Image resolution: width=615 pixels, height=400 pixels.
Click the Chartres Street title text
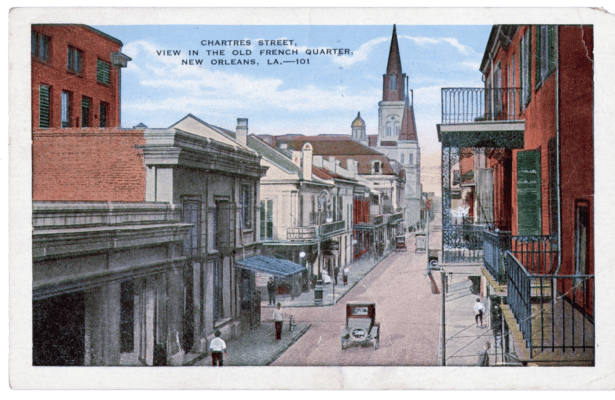[245, 43]
